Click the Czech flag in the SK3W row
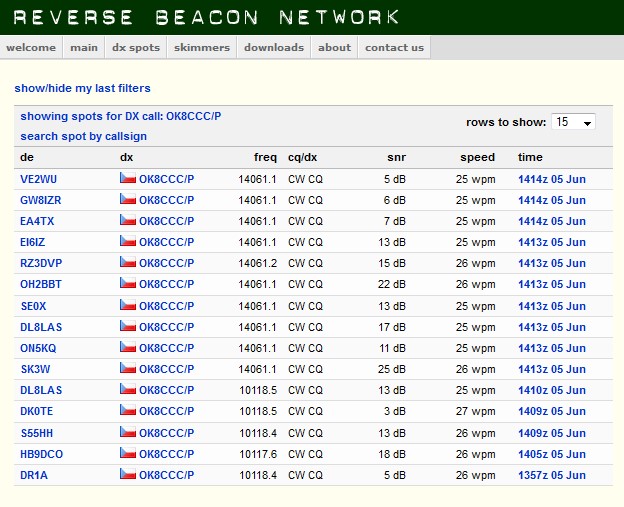This screenshot has height=507, width=624. [127, 369]
